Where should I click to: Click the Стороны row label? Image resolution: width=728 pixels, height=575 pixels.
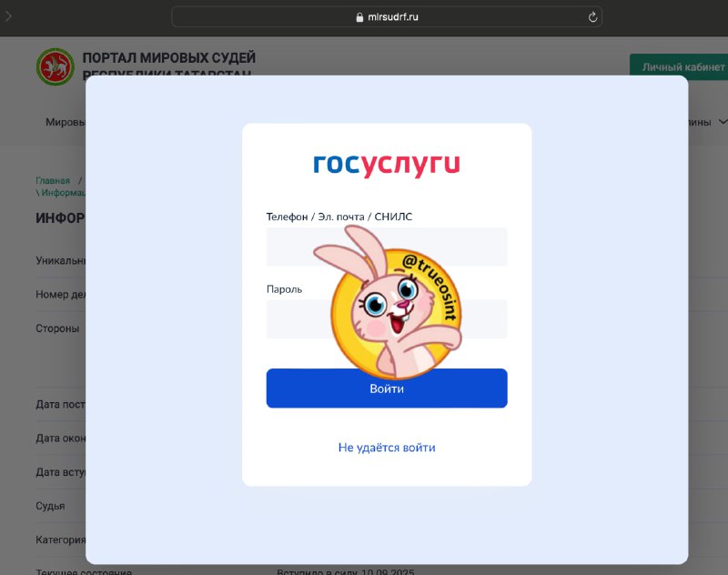57,328
